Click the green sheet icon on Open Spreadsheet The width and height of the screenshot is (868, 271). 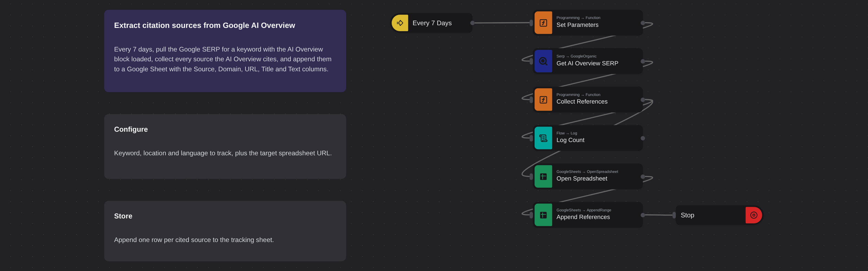tap(543, 176)
